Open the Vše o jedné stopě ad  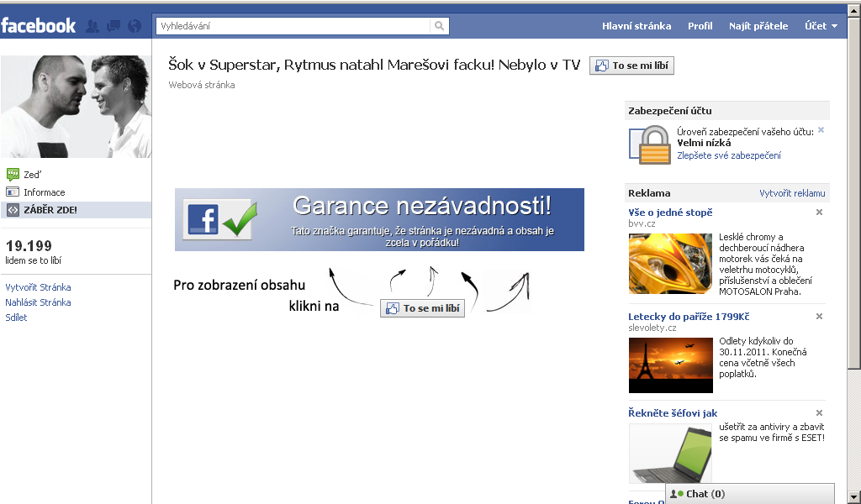(x=670, y=213)
